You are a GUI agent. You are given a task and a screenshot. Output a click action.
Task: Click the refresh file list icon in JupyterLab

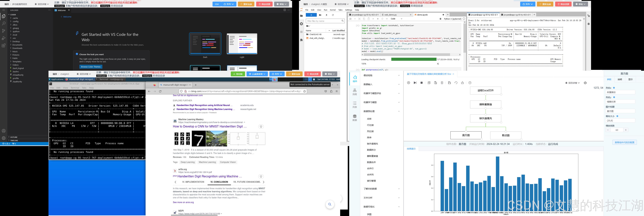point(333,15)
